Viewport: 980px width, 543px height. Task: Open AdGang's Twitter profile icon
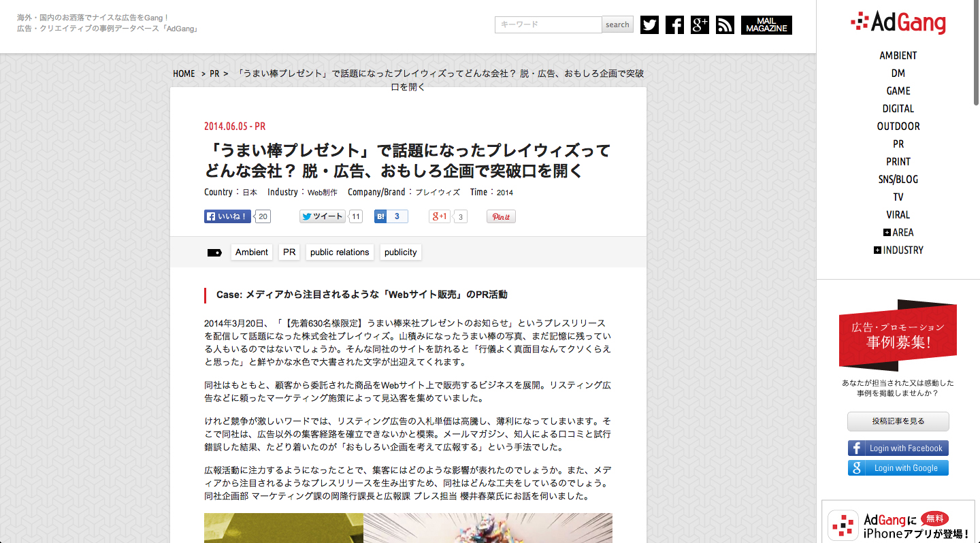tap(649, 24)
